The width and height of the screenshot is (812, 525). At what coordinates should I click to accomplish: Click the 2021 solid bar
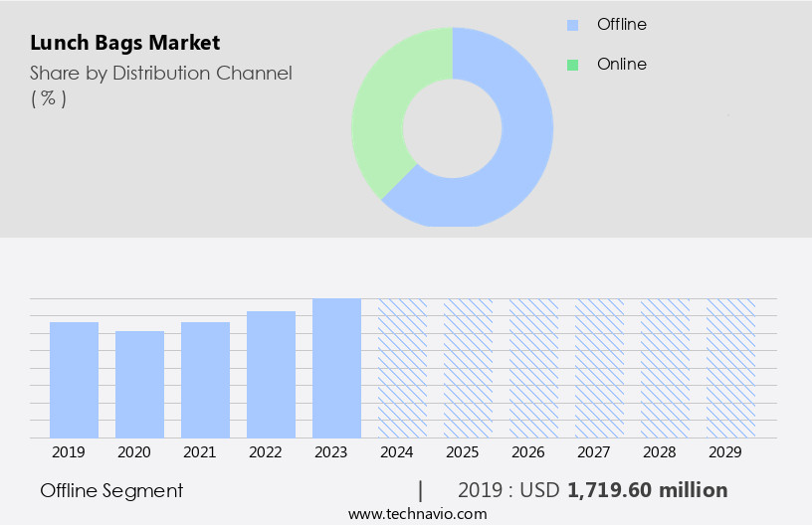click(x=206, y=380)
